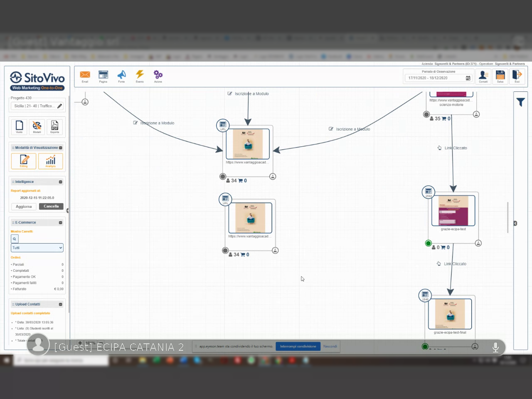Click gray connector dot of scienze-motorie node
Screen dimensions: 532x399
point(426,114)
